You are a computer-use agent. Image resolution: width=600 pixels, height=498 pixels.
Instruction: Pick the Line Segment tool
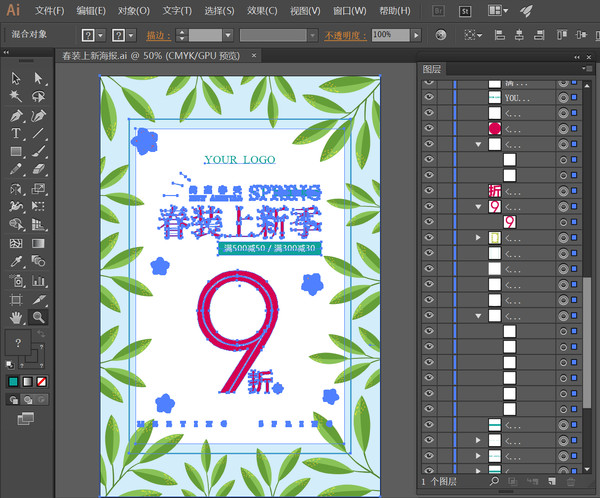pyautogui.click(x=38, y=133)
